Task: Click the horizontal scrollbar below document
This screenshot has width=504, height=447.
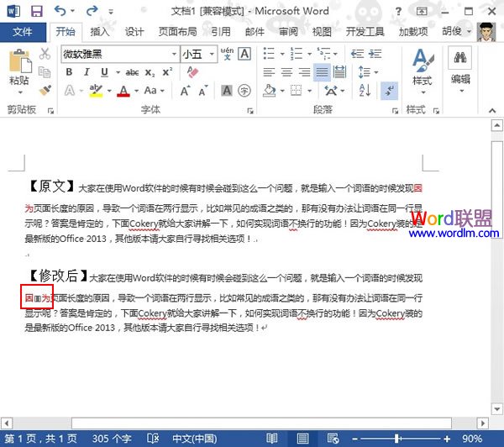Action: coord(252,423)
